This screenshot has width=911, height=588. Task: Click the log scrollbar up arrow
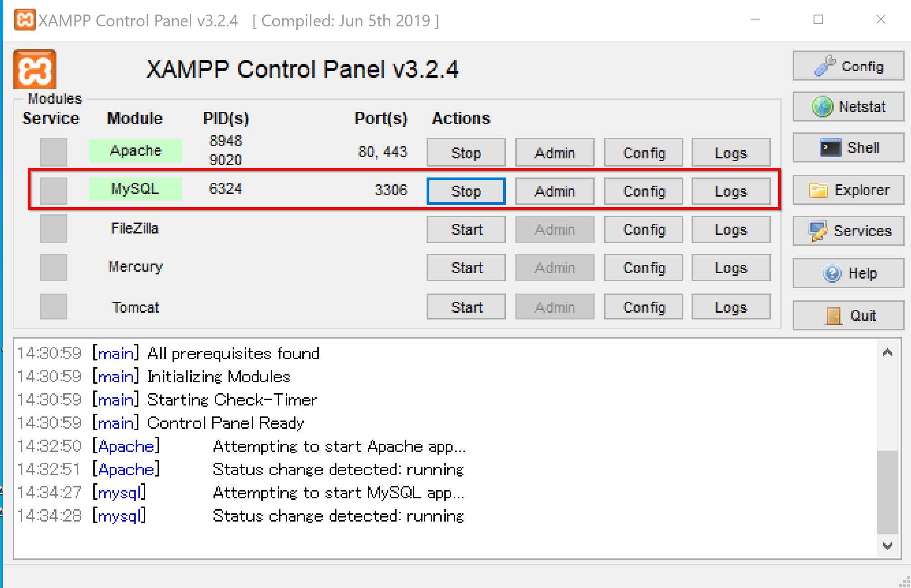[887, 353]
